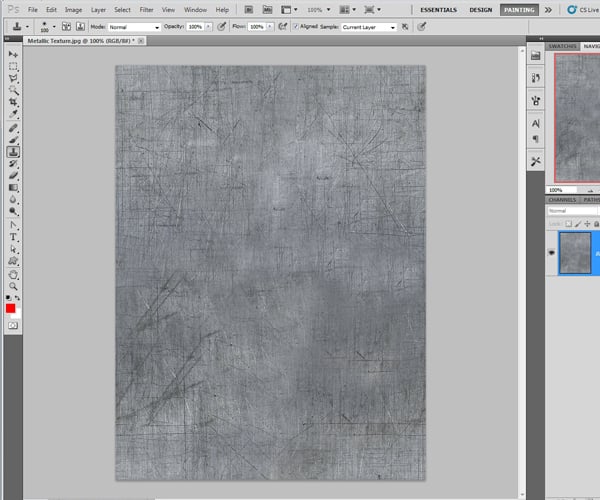Select the Move tool

tap(13, 54)
